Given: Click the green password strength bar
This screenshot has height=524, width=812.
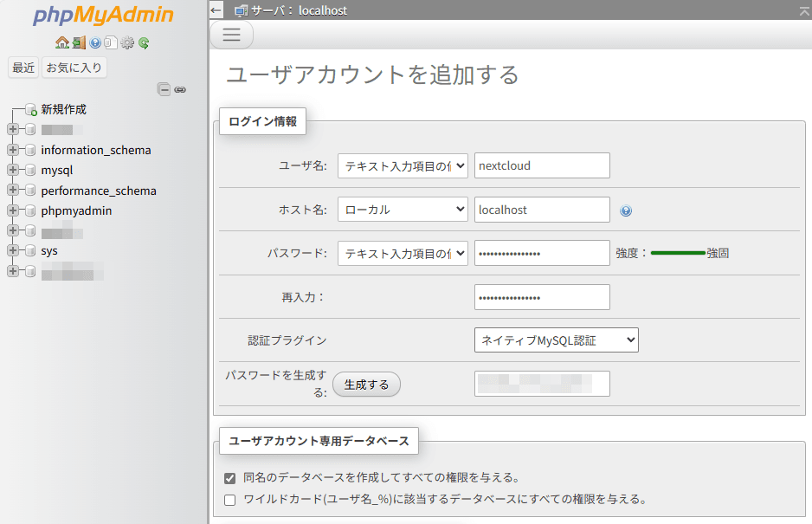Looking at the screenshot, I should (x=678, y=253).
